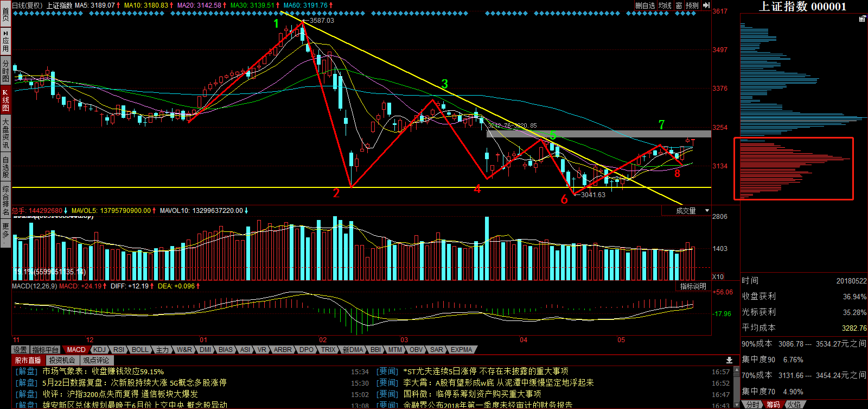
Task: Switch to the 分时图 sidebar view
Action: 5,71
